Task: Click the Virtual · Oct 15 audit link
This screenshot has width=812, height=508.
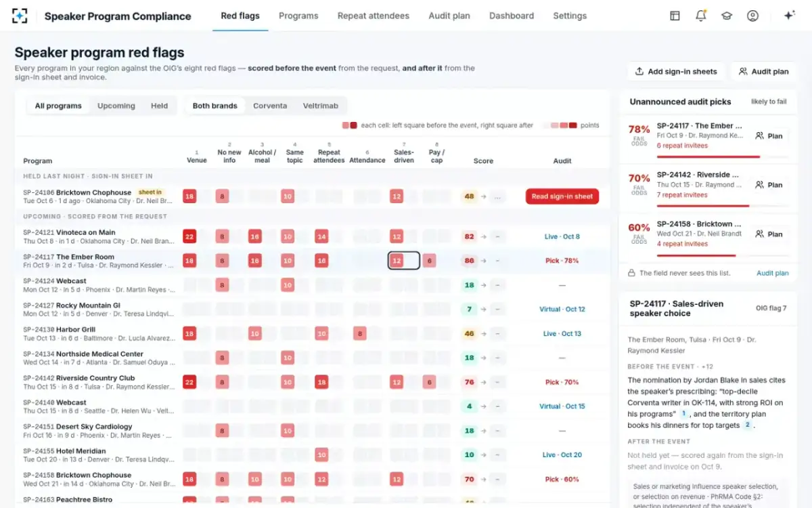Action: [562, 407]
